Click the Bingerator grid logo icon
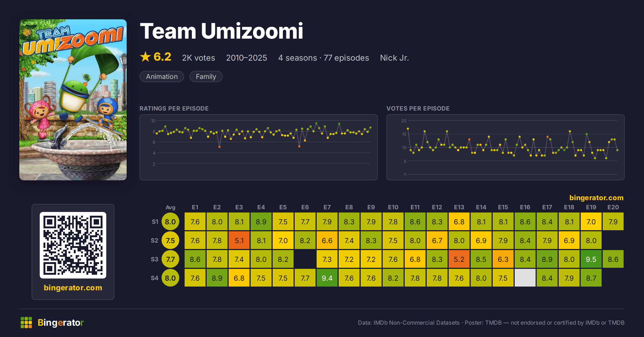This screenshot has height=337, width=644. click(26, 323)
